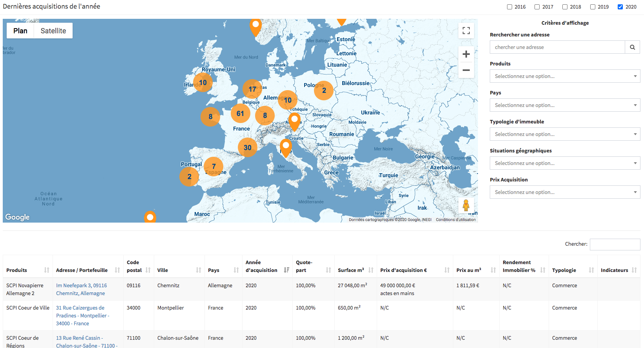This screenshot has width=644, height=348.
Task: Click the Italy map pin
Action: tap(286, 148)
